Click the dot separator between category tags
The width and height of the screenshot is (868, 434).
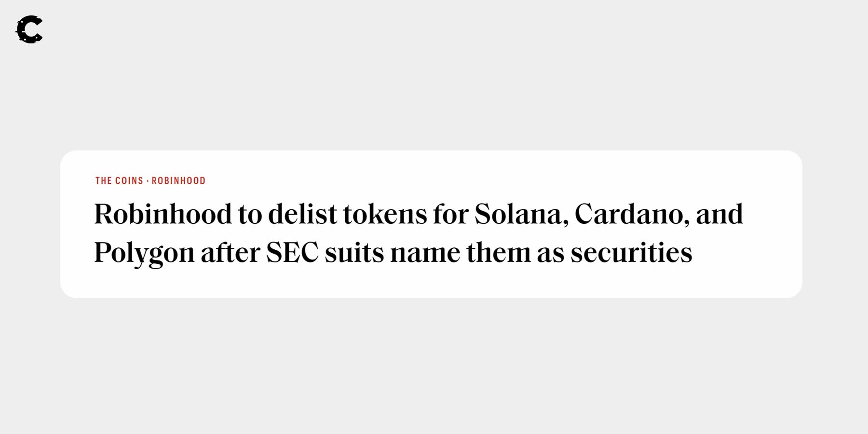point(148,181)
